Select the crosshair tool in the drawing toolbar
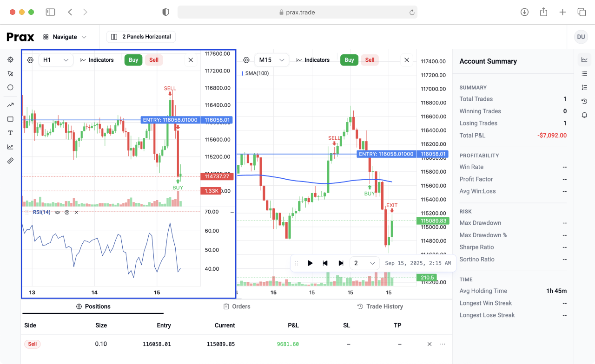The height and width of the screenshot is (364, 595). (x=10, y=59)
